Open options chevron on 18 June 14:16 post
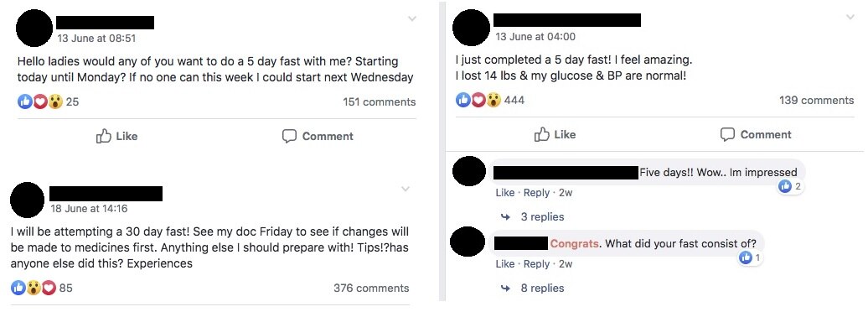Screen dimensions: 868x312 click(406, 189)
